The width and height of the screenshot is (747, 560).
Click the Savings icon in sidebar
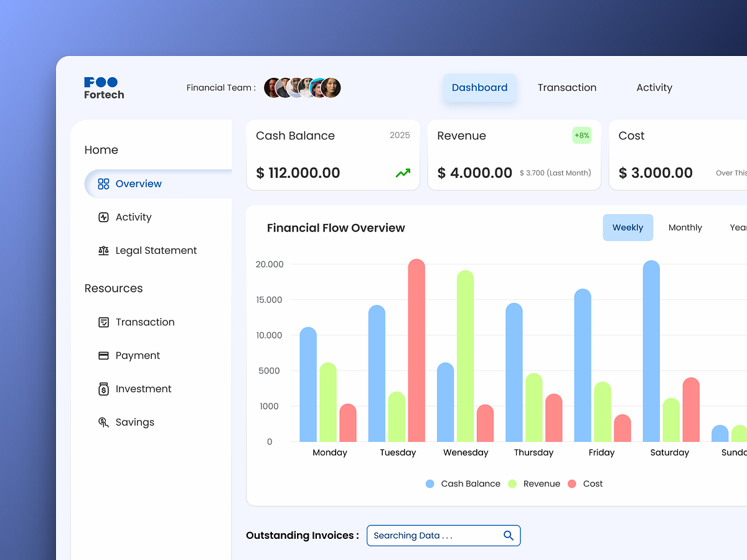103,422
